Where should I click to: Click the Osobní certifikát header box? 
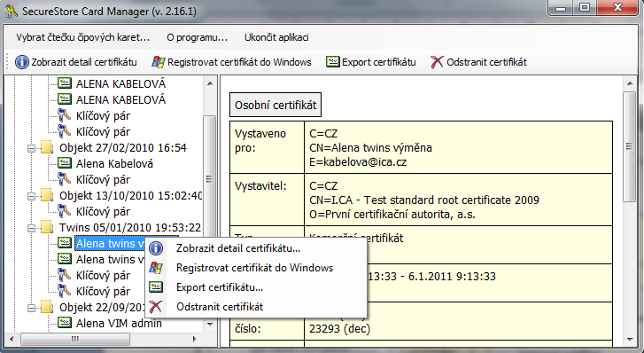pos(275,106)
